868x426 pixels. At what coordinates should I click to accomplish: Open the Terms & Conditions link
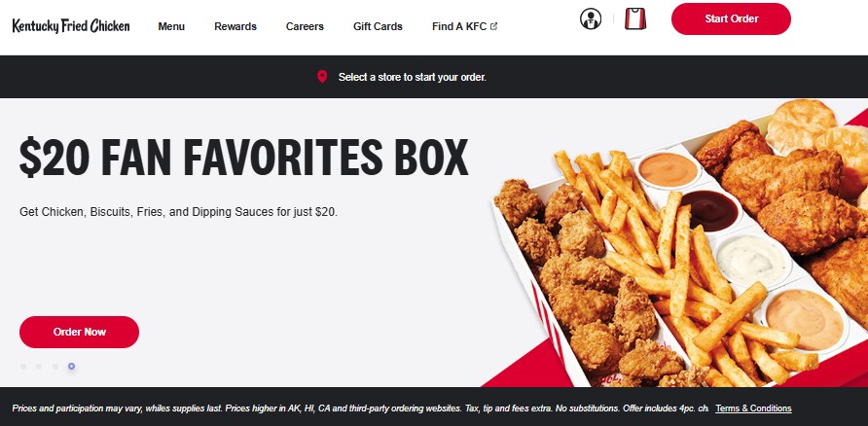753,408
